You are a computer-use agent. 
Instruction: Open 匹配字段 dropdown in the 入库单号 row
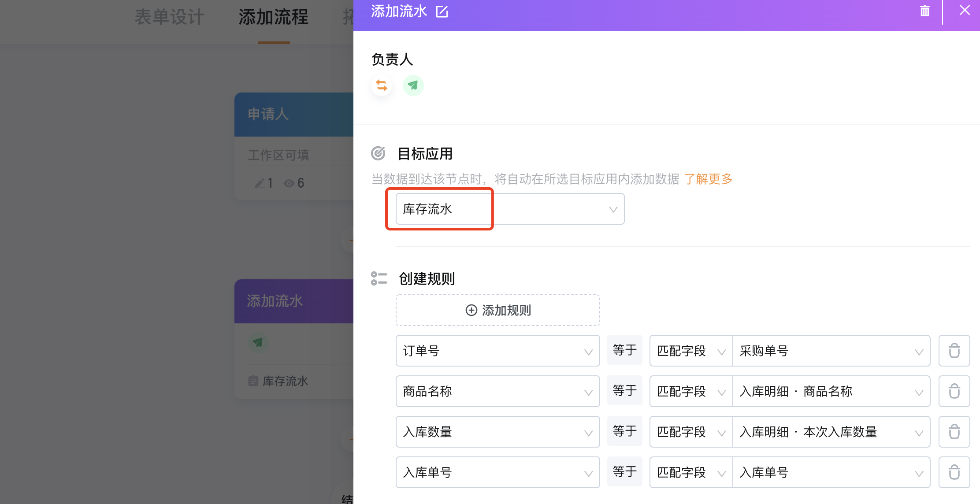click(691, 472)
